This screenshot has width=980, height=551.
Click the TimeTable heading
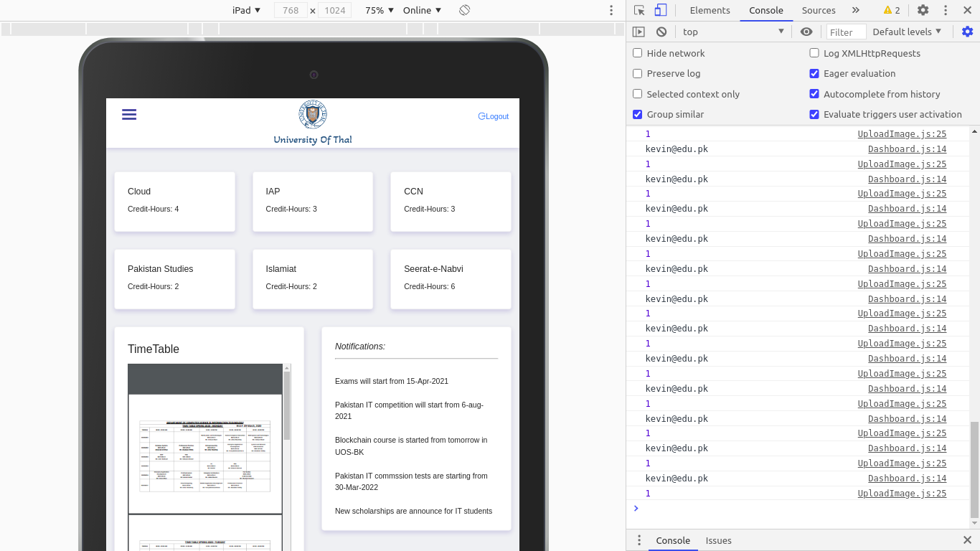[154, 349]
